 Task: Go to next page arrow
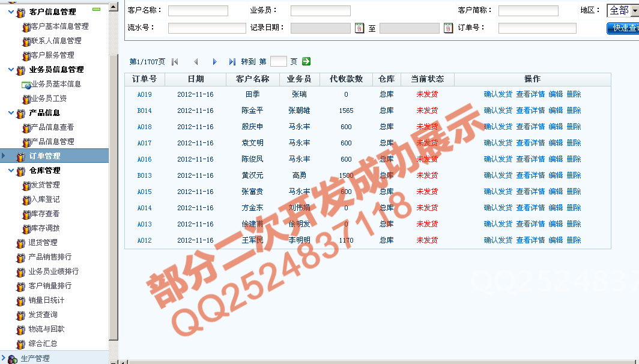pos(214,61)
